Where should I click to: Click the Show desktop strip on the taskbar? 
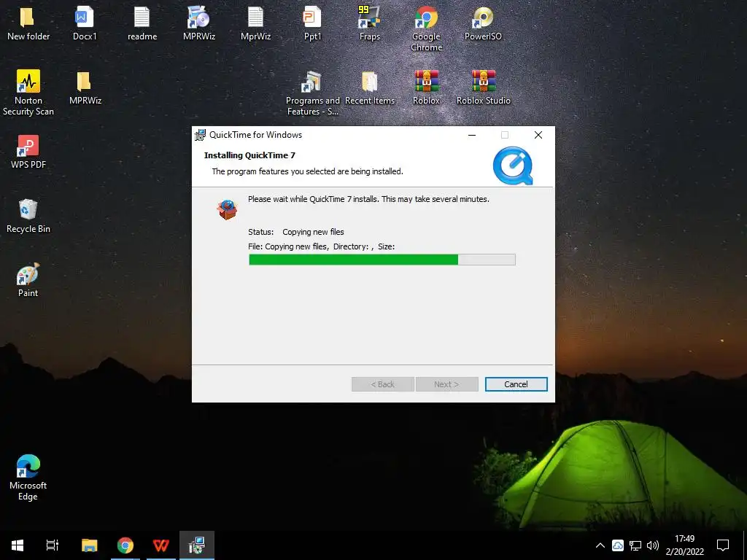coord(745,545)
